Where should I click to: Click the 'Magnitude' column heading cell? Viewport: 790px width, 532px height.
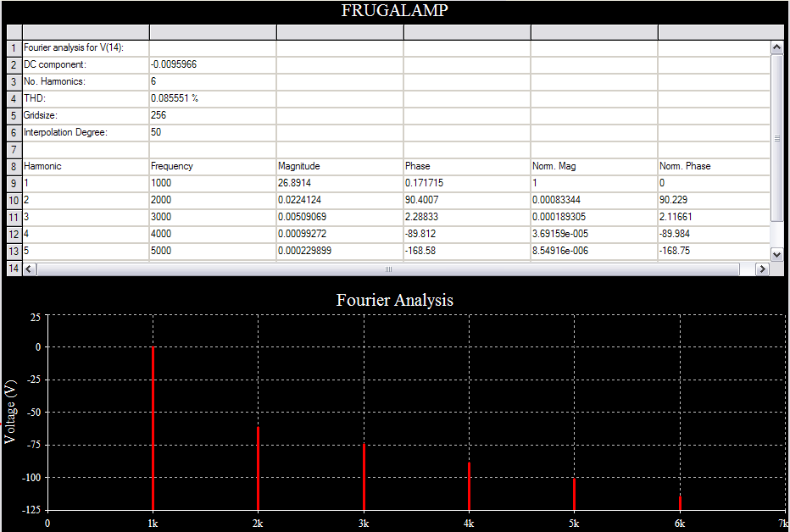[340, 167]
